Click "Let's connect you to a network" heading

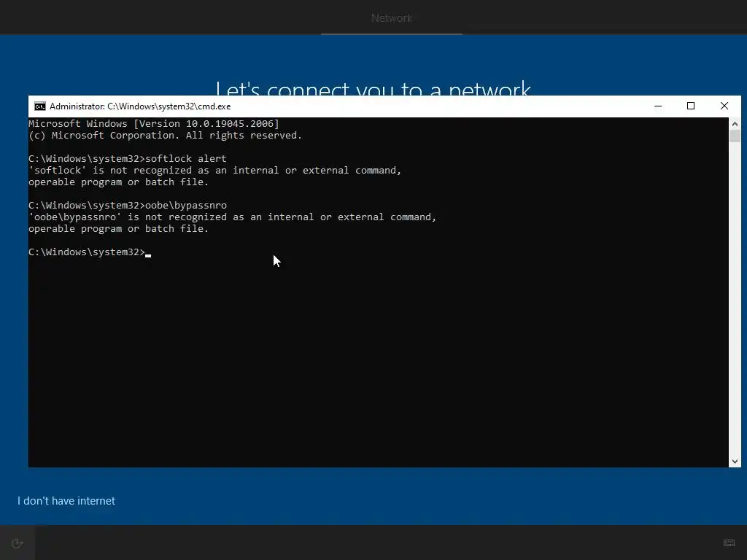[373, 87]
